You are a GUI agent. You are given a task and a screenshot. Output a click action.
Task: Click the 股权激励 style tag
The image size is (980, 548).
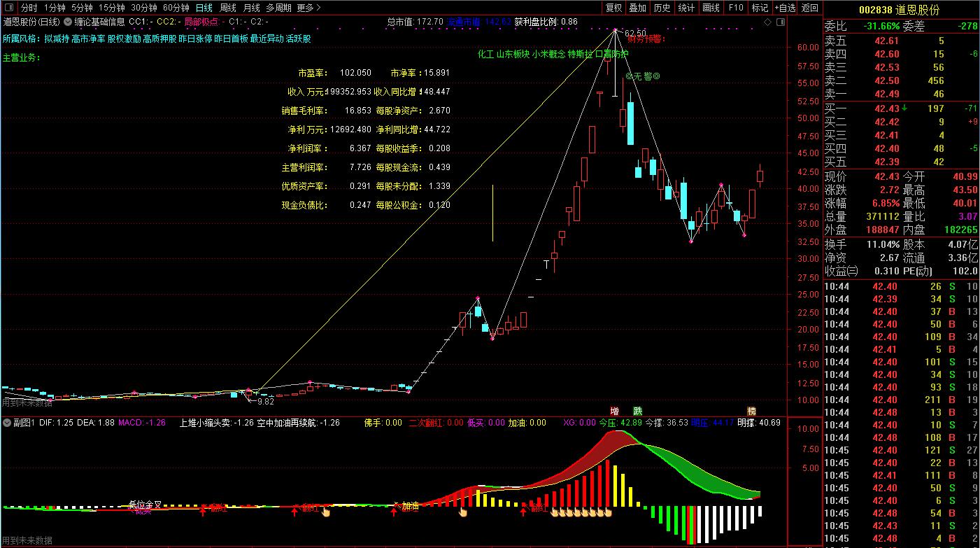(124, 38)
